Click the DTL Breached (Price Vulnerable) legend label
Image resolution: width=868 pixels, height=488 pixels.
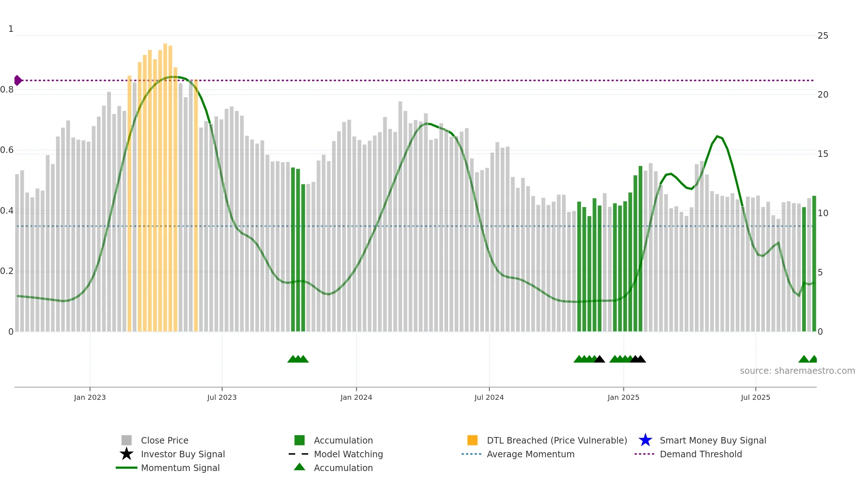[557, 440]
